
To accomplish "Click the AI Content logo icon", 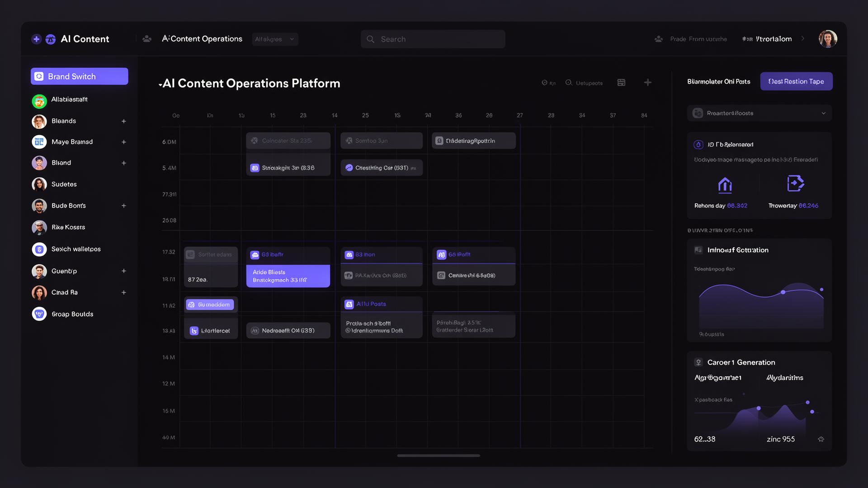I will click(51, 39).
